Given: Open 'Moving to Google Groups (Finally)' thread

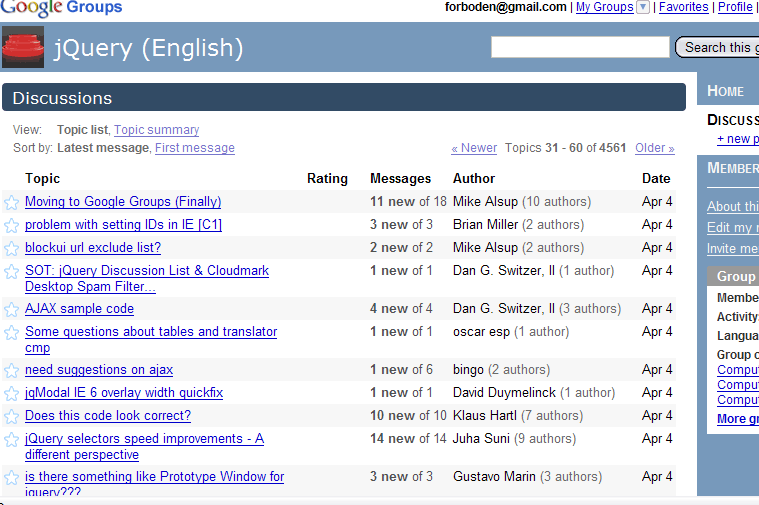Looking at the screenshot, I should coord(123,202).
